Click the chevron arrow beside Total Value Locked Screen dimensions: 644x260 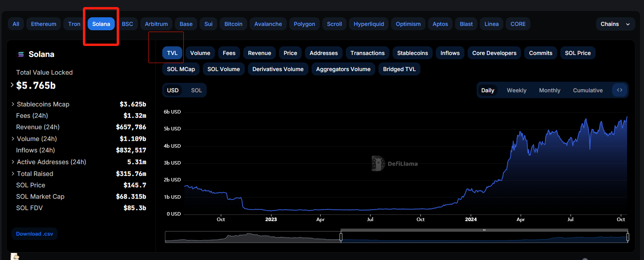12,85
